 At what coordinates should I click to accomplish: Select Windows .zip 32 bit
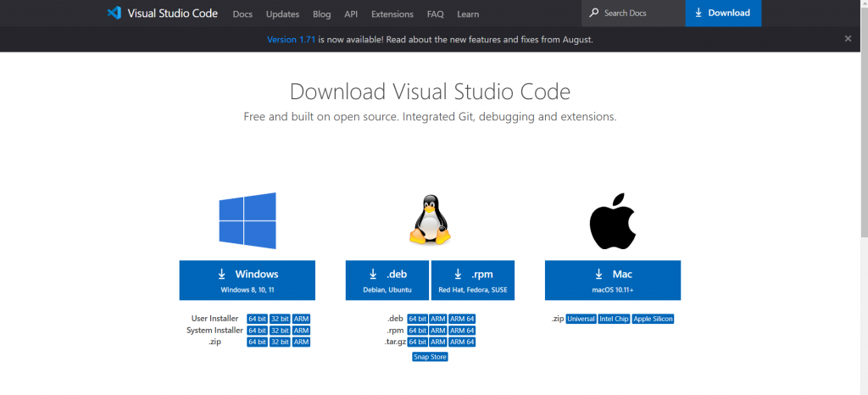(x=280, y=342)
